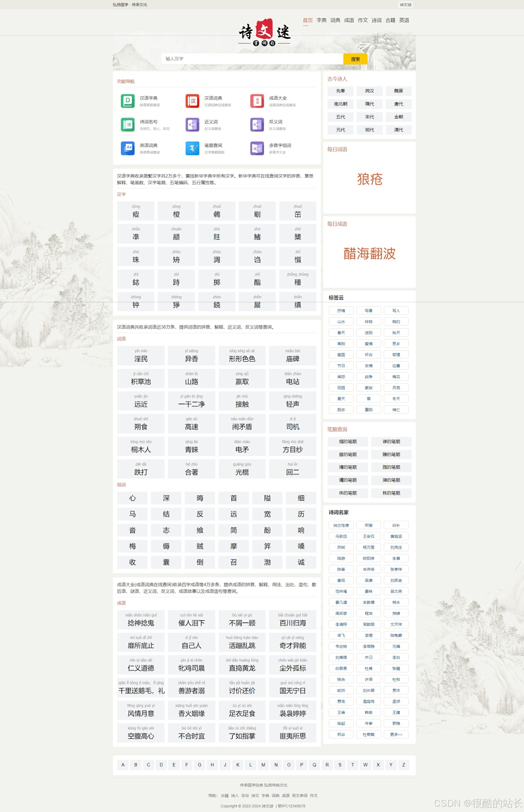This screenshot has width=524, height=812.
Task: Open the daily word 狼疮
Action: tap(370, 179)
